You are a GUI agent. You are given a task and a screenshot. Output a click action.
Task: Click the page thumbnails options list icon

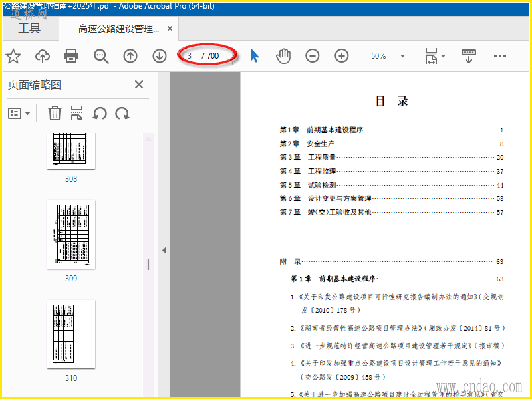point(15,113)
